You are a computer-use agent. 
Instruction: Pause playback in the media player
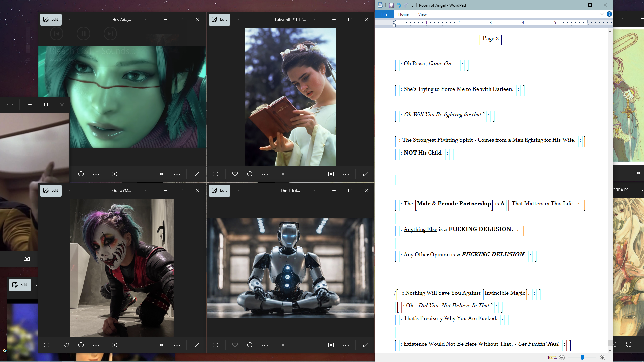click(x=83, y=34)
